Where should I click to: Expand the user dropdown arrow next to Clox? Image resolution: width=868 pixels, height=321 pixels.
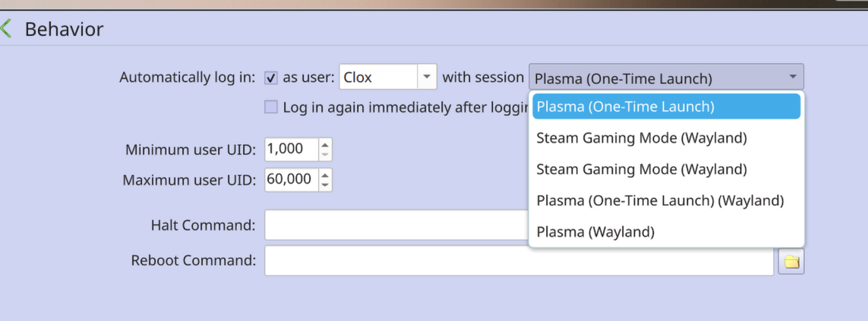coord(427,77)
